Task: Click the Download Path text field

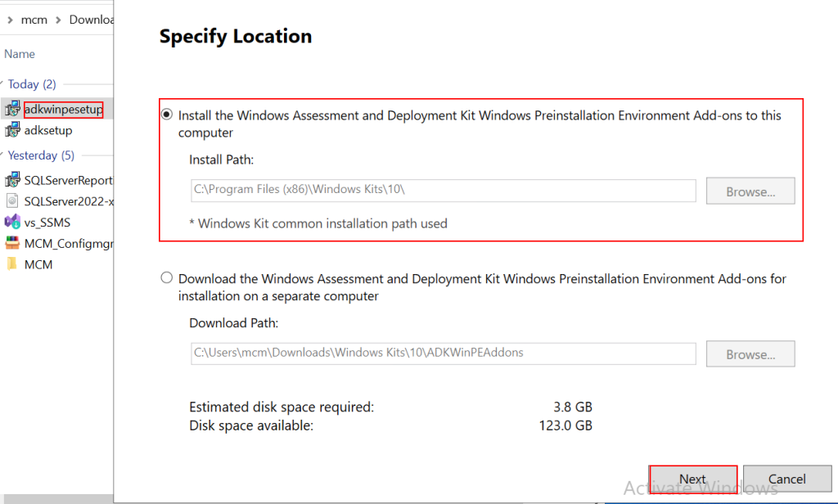Action: click(x=442, y=353)
